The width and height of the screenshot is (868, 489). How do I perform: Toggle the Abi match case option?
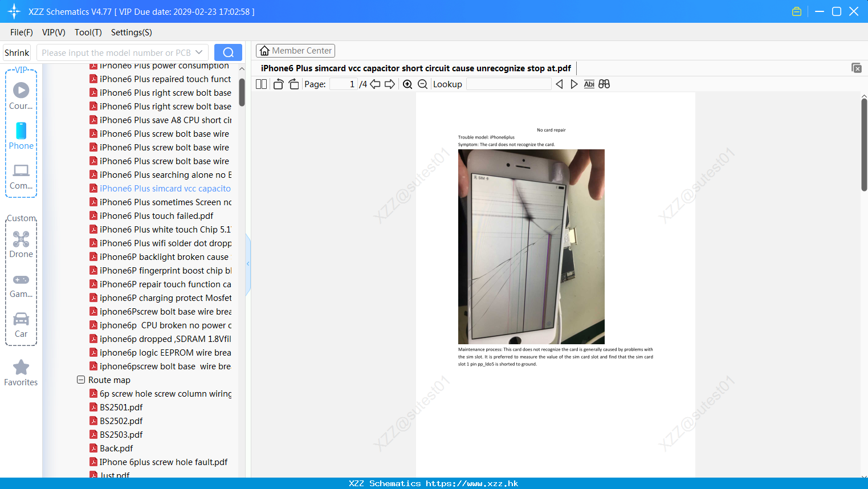(589, 84)
